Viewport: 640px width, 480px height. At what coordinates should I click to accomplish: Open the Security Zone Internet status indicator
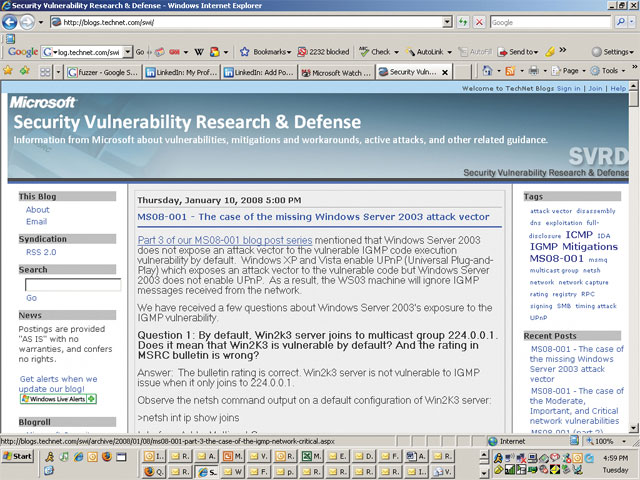507,441
